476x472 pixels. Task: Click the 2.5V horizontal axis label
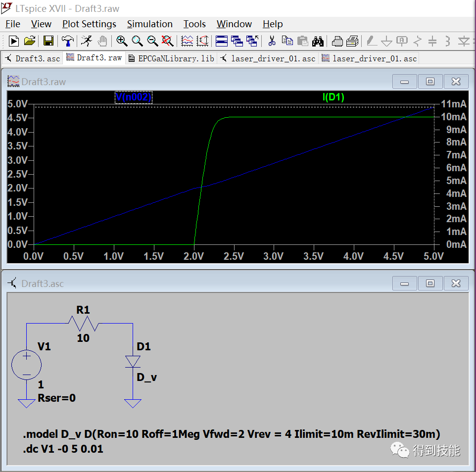click(234, 256)
